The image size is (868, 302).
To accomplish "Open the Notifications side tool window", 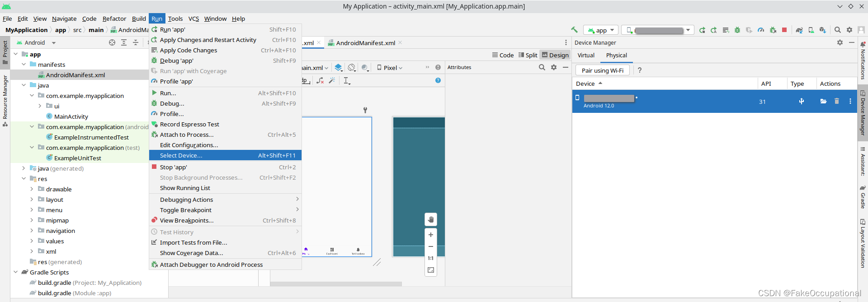I will point(863,60).
